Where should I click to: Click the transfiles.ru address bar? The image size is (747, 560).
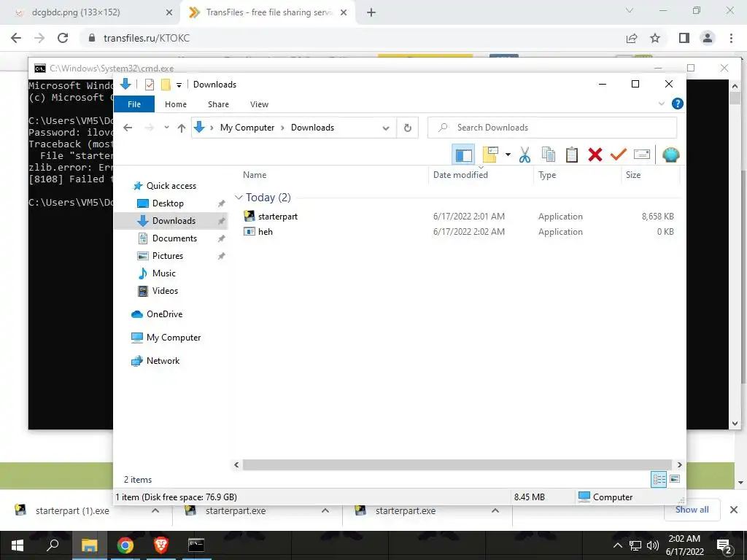pos(352,38)
